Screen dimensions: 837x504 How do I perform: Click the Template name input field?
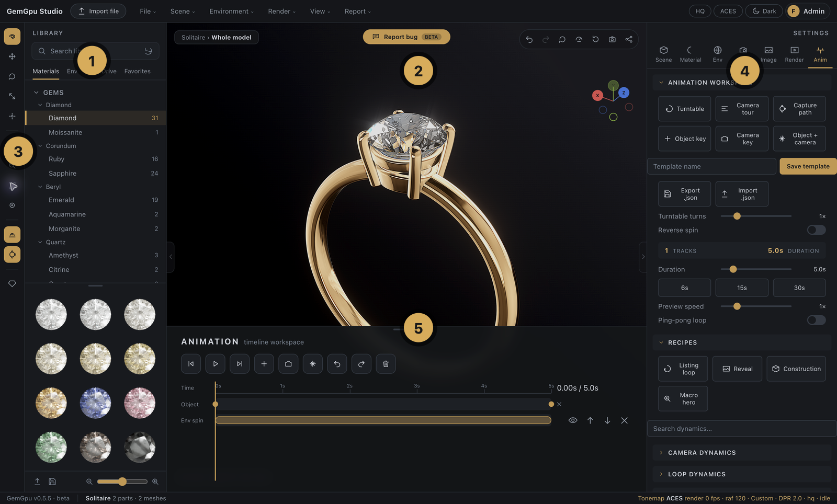(x=711, y=166)
